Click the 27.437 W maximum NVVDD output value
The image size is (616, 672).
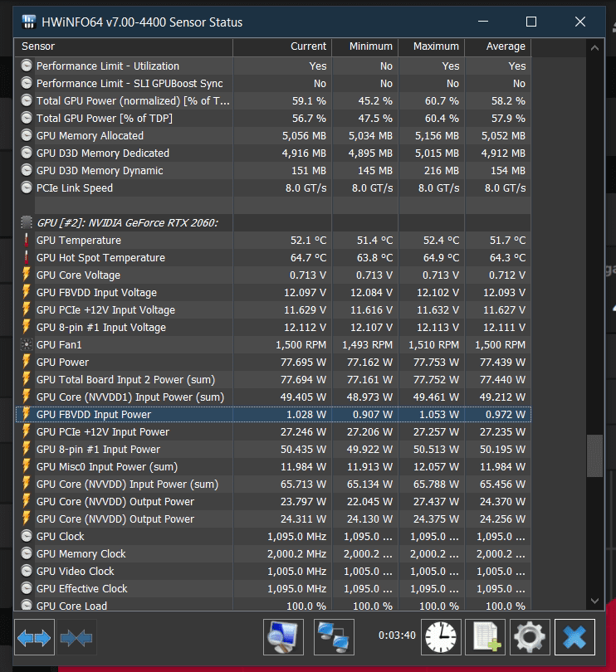(x=436, y=502)
